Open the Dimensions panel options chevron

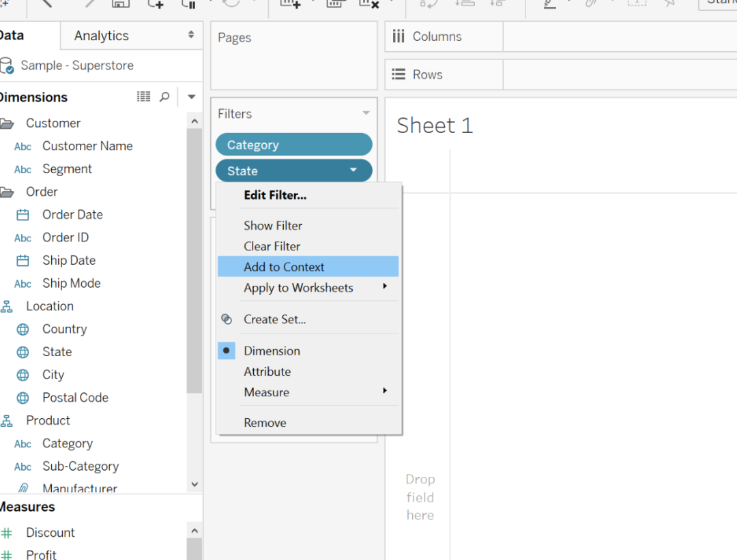(x=192, y=96)
